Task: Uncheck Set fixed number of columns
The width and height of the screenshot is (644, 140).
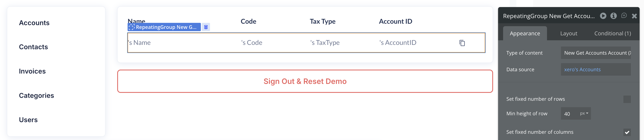Action: click(x=627, y=132)
